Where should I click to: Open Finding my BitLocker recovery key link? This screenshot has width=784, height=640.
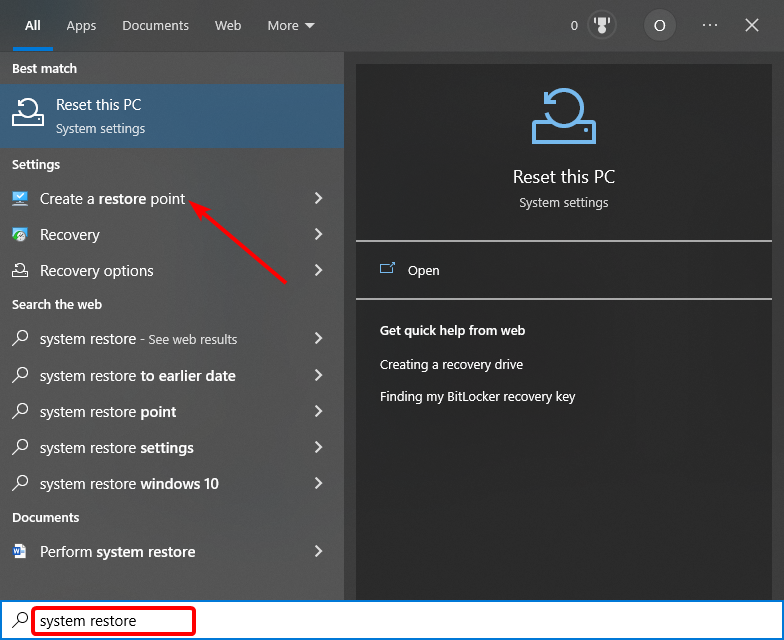(477, 396)
